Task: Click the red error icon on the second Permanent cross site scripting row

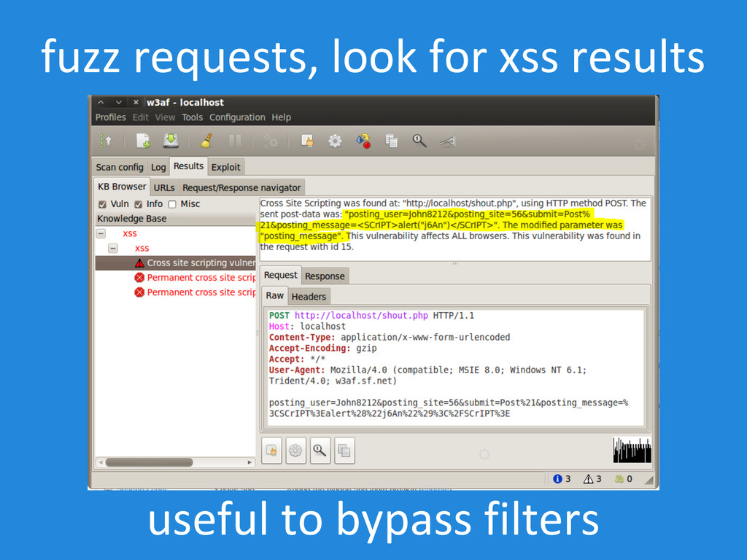Action: [x=139, y=292]
